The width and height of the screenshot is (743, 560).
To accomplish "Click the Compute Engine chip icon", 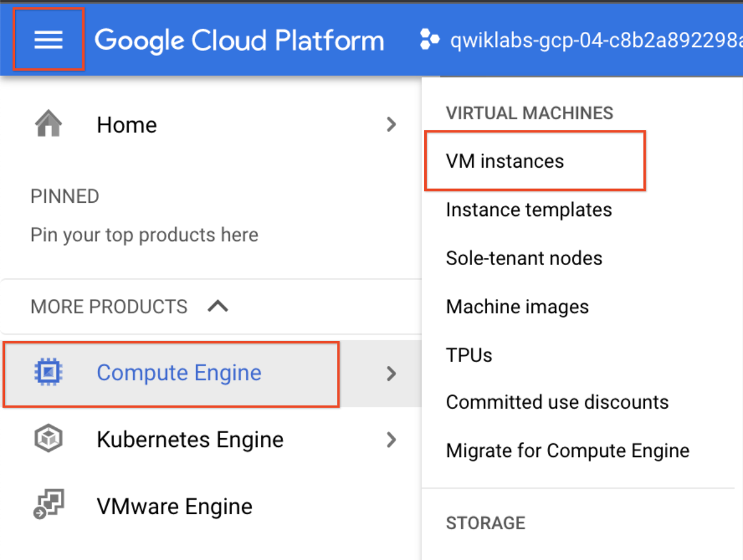I will [48, 372].
